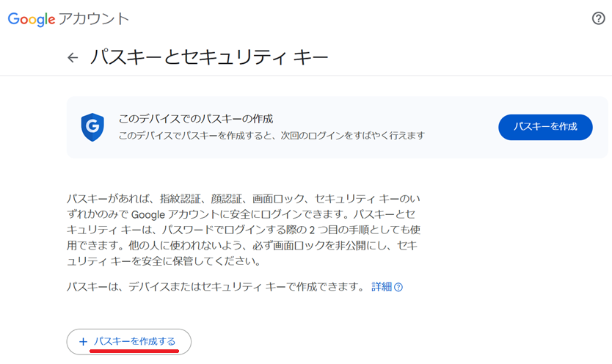Click the outlined パスキーを作成する button
Screen dimensions: 612x364
[129, 342]
